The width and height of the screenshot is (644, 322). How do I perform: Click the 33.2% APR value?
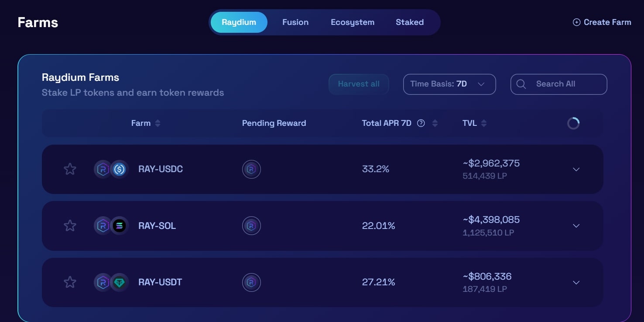point(376,169)
